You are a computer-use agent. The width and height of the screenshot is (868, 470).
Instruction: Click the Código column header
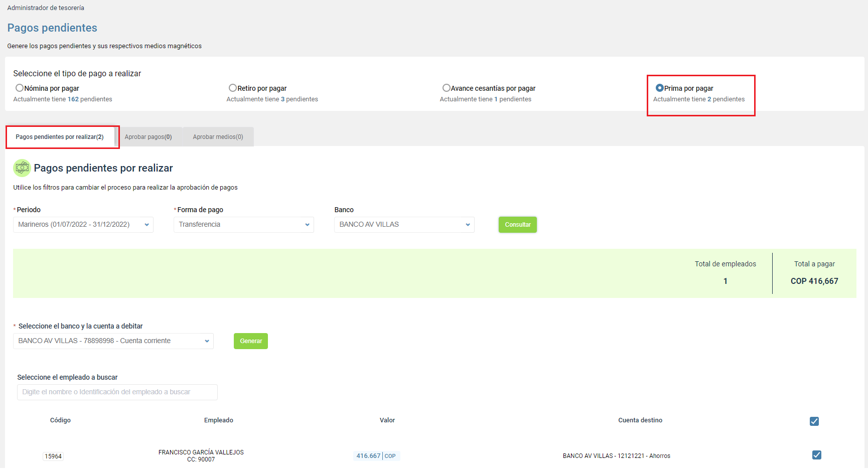click(60, 420)
